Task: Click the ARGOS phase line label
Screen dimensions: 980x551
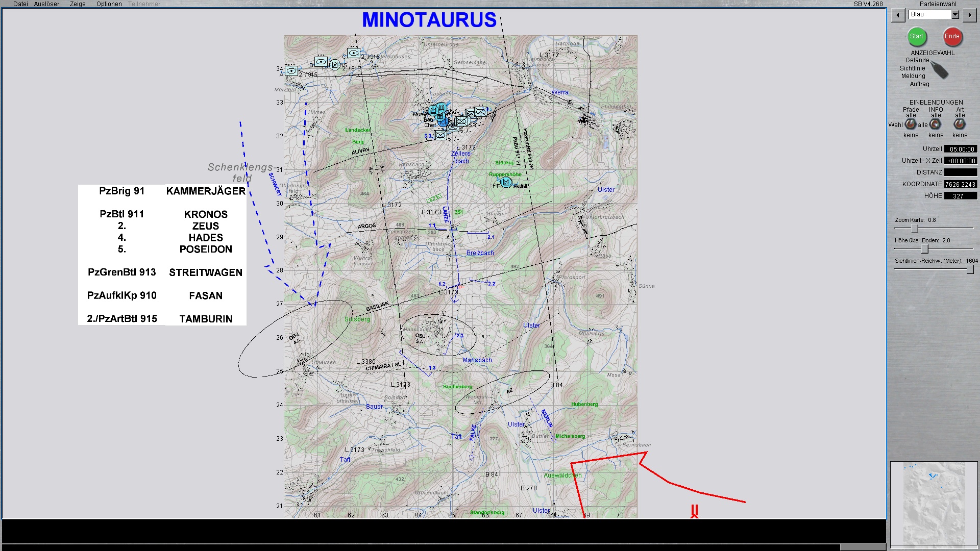Action: 366,226
